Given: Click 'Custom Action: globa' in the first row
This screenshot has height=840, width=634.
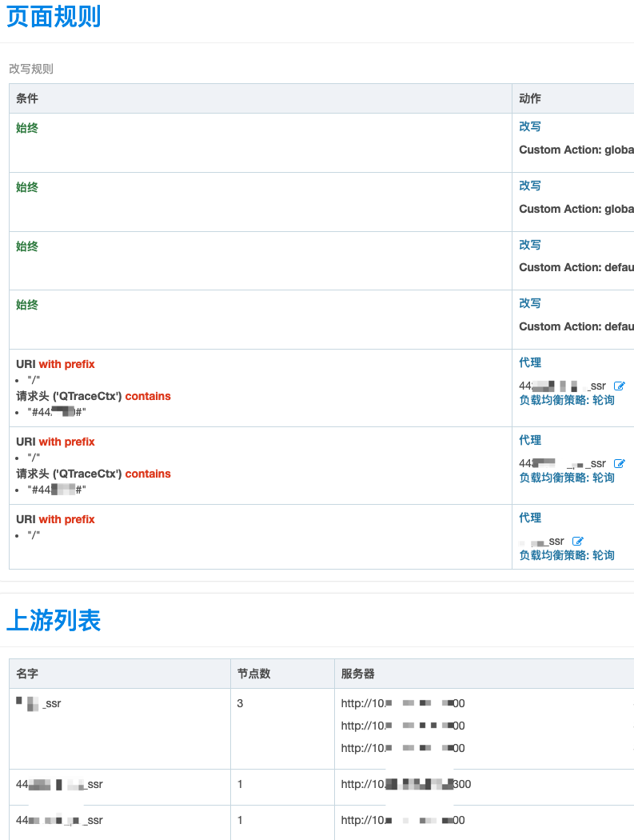Looking at the screenshot, I should (576, 150).
